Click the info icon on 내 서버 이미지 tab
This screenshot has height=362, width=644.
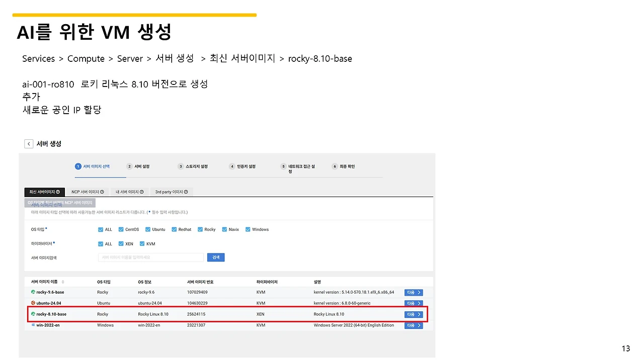click(x=142, y=192)
